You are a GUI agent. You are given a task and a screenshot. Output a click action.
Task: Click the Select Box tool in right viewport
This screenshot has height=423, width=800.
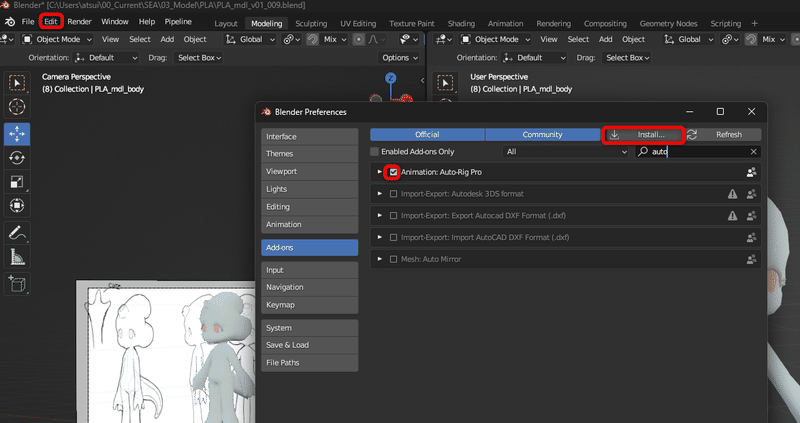[x=445, y=83]
